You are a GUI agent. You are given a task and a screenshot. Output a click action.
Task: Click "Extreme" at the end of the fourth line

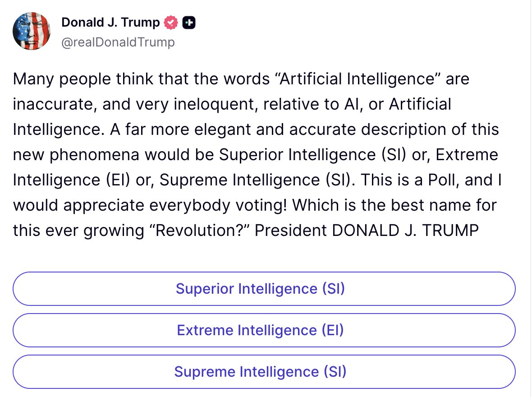pos(467,155)
